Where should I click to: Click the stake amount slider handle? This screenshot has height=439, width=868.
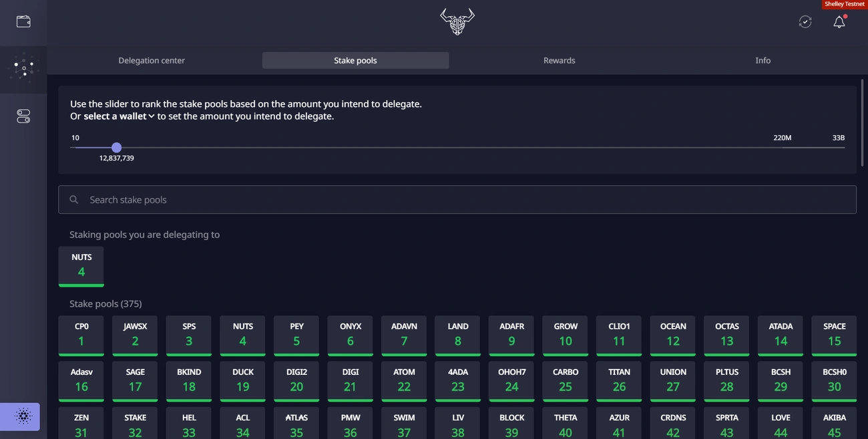tap(116, 147)
